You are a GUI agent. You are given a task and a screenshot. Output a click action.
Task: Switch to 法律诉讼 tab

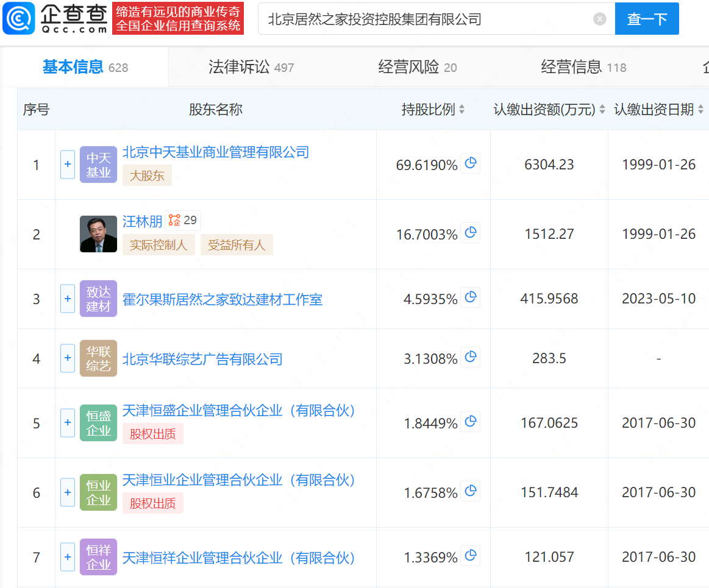pyautogui.click(x=251, y=68)
